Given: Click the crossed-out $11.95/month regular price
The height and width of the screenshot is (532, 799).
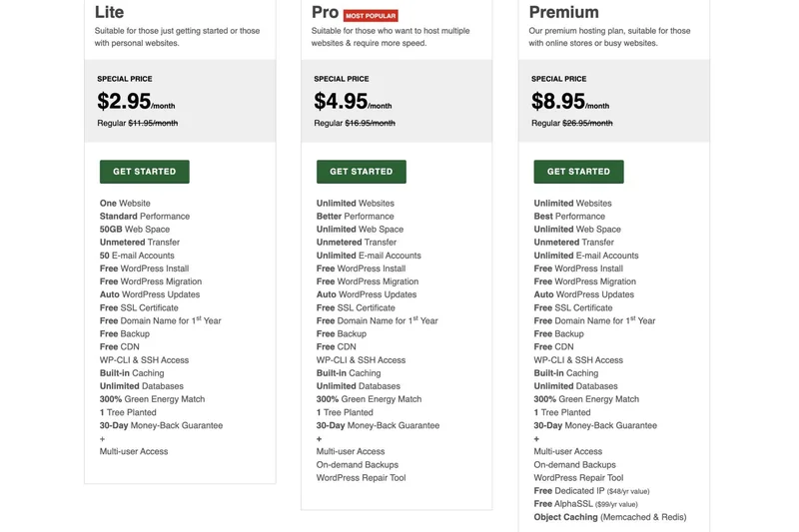Looking at the screenshot, I should (x=153, y=124).
